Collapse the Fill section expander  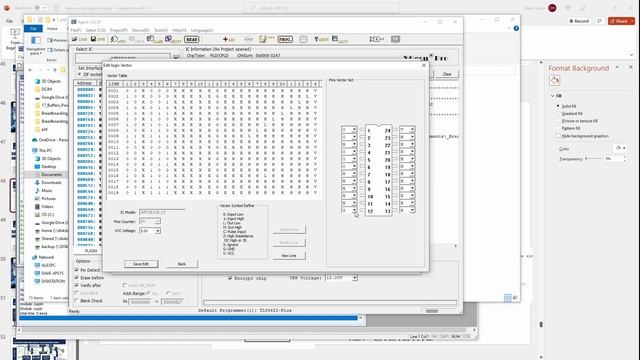pyautogui.click(x=553, y=96)
